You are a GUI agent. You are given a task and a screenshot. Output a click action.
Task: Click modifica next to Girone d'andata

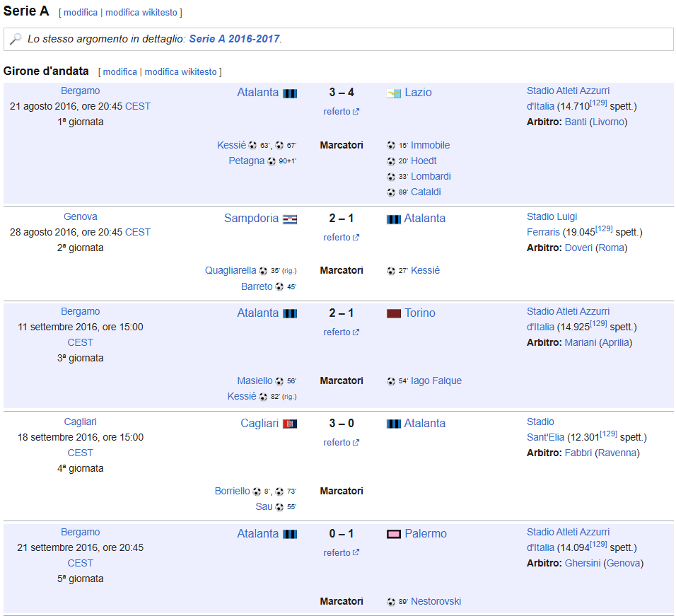click(120, 72)
